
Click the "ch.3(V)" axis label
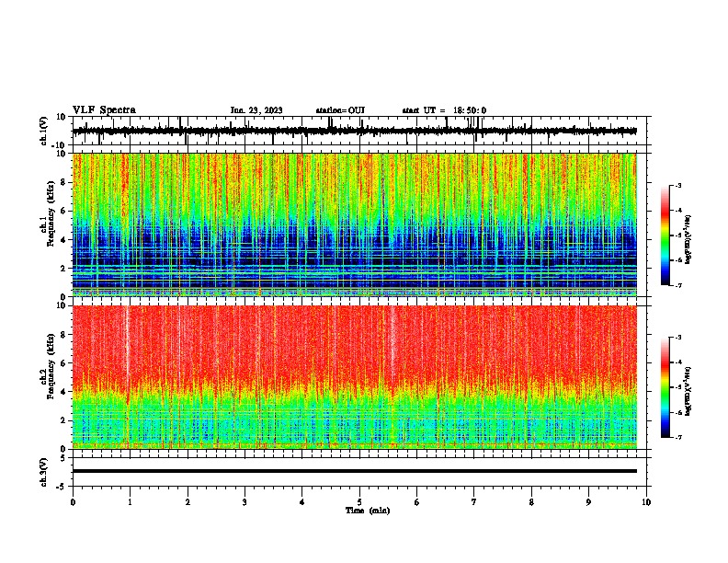[x=44, y=472]
